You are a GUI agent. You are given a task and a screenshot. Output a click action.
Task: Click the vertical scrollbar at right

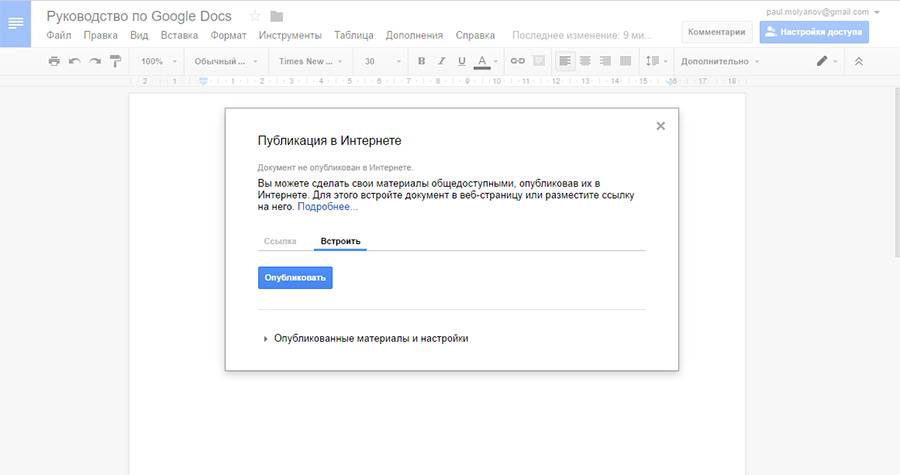[x=897, y=172]
